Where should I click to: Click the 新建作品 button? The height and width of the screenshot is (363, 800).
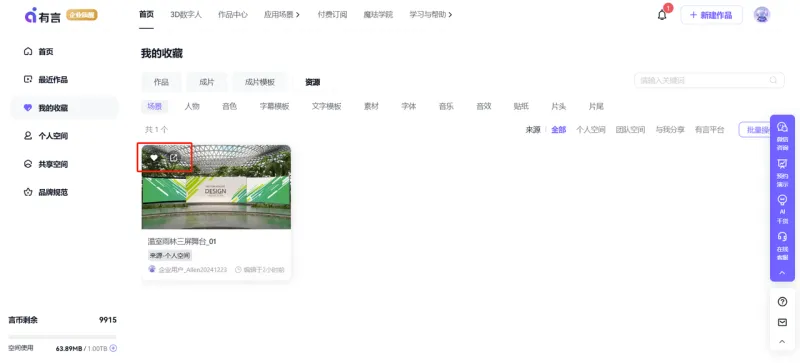click(x=711, y=15)
